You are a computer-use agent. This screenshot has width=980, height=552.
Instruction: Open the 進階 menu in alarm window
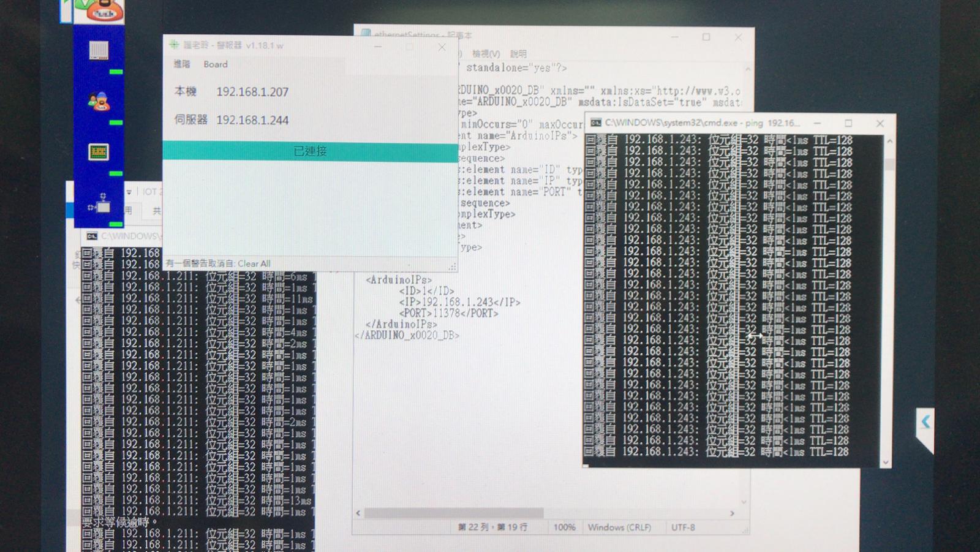pyautogui.click(x=182, y=64)
